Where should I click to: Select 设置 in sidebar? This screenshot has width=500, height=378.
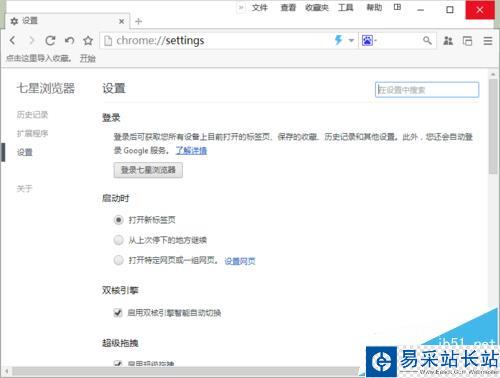[x=25, y=152]
